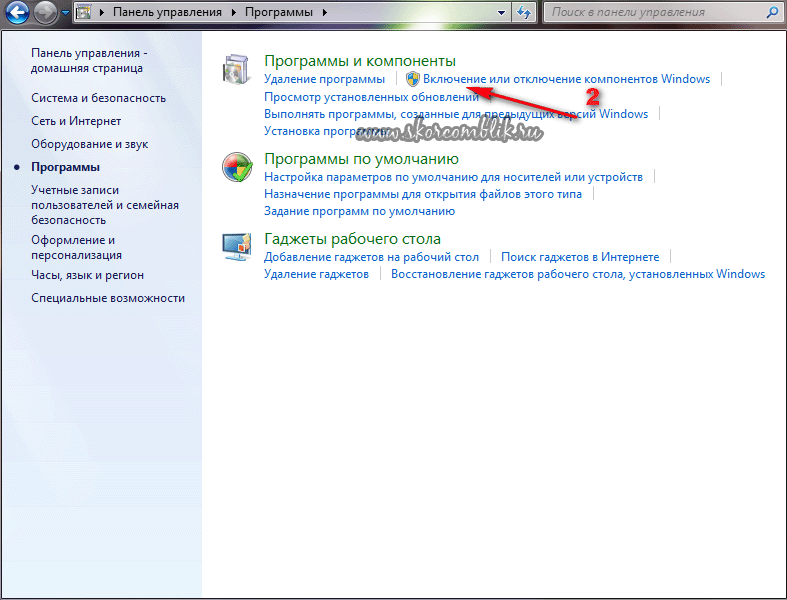Click the Гаджеты рабочего стола monitor icon

[237, 247]
